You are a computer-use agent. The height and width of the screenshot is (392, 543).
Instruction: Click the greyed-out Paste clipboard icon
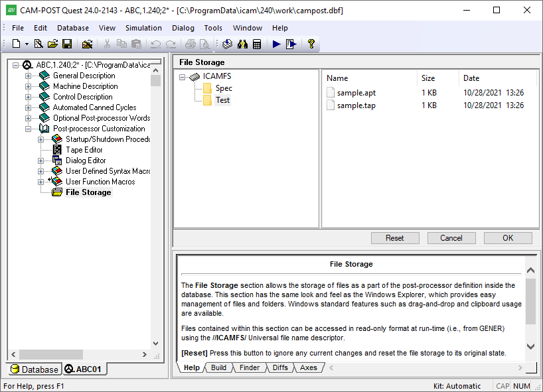(137, 44)
